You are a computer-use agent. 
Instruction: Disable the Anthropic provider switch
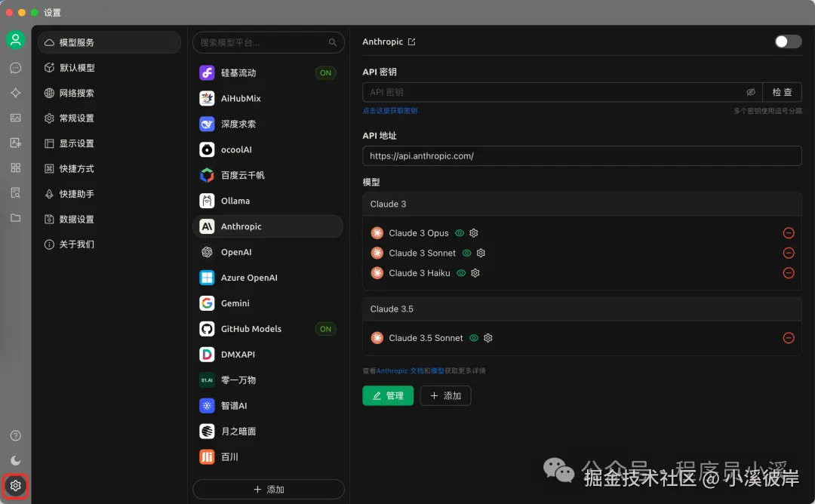click(x=789, y=41)
